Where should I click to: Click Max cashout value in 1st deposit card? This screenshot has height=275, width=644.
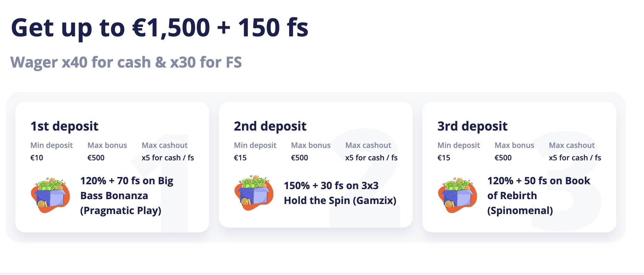click(x=168, y=158)
